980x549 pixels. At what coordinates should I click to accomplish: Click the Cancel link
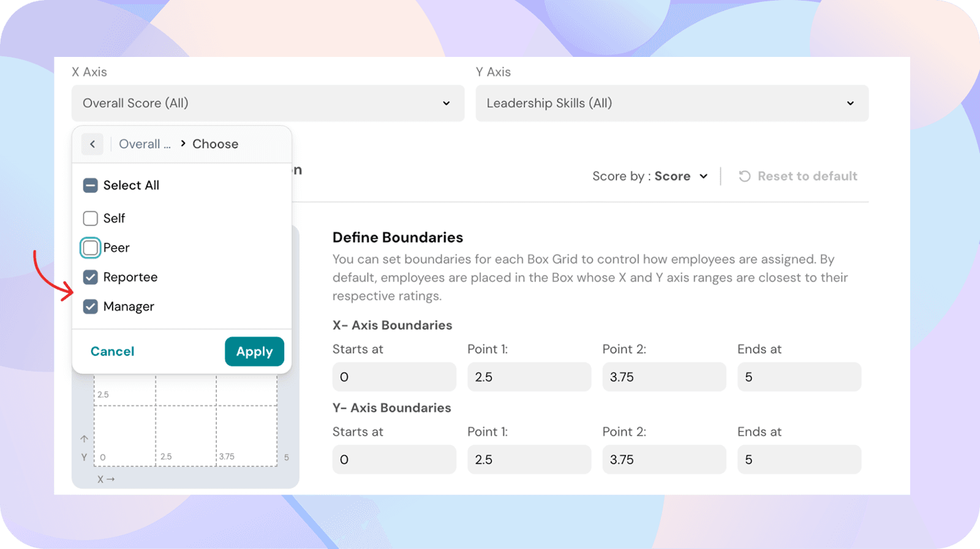pos(112,351)
